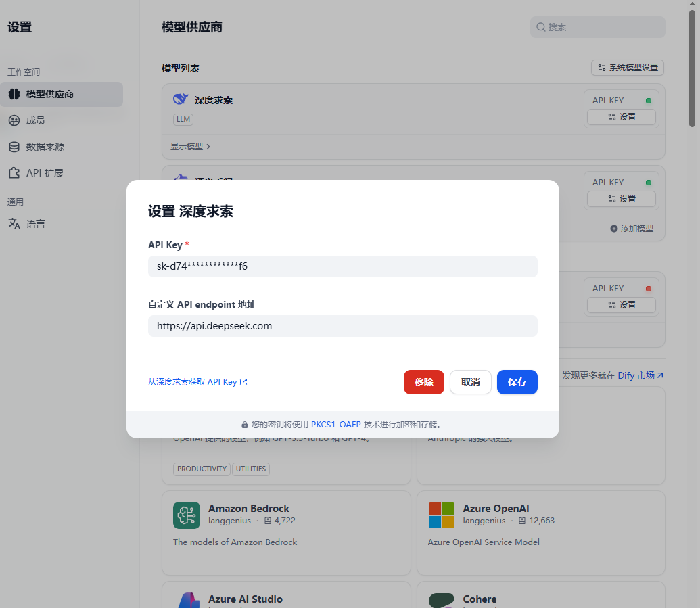Click the red 移除 button
This screenshot has height=608, width=700.
click(x=423, y=382)
